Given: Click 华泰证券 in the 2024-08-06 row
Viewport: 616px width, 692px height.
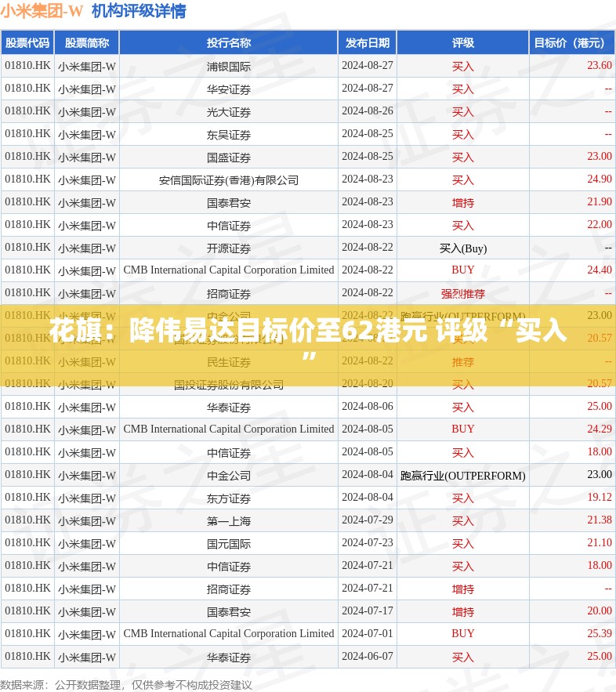Looking at the screenshot, I should coord(229,408).
